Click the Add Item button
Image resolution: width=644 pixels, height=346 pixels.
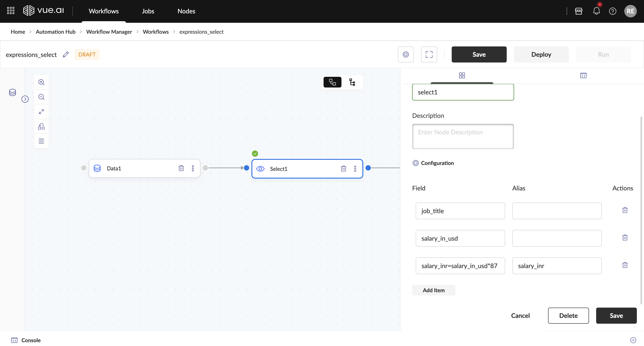tap(434, 290)
